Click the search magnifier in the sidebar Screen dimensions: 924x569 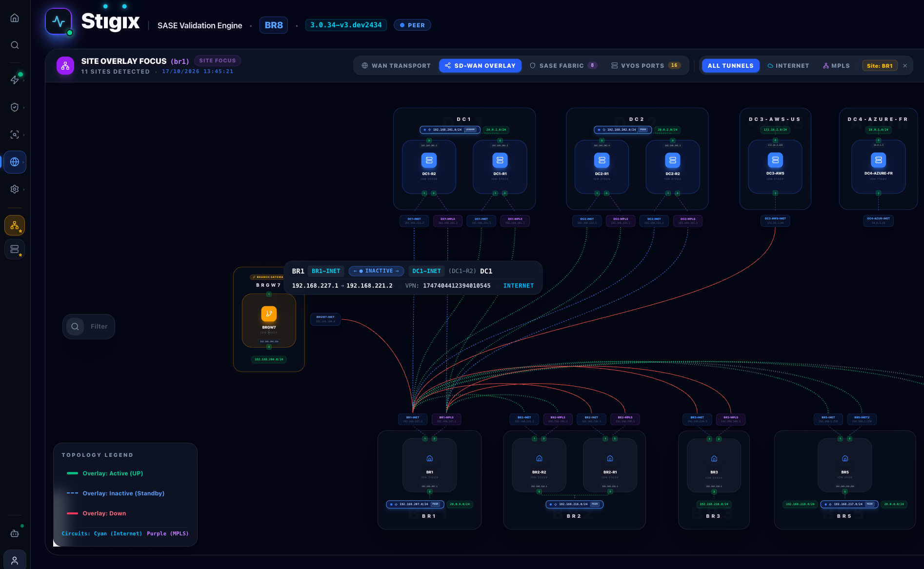click(15, 45)
